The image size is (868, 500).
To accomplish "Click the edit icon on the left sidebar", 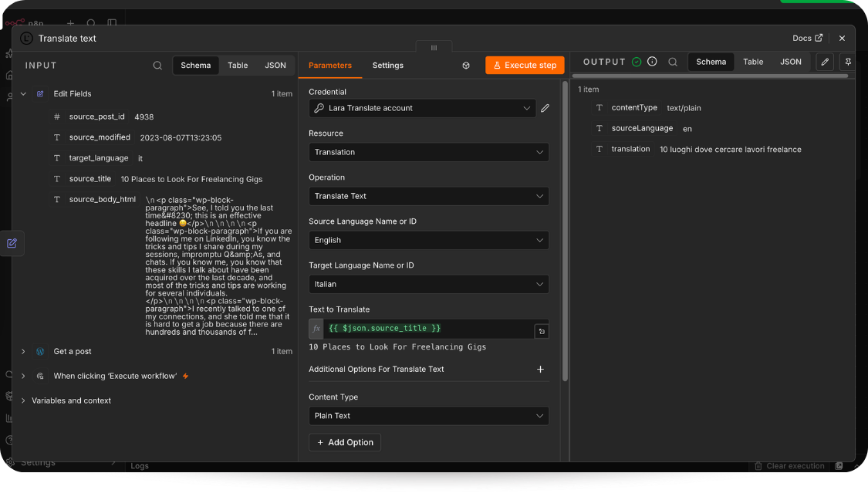I will point(12,244).
